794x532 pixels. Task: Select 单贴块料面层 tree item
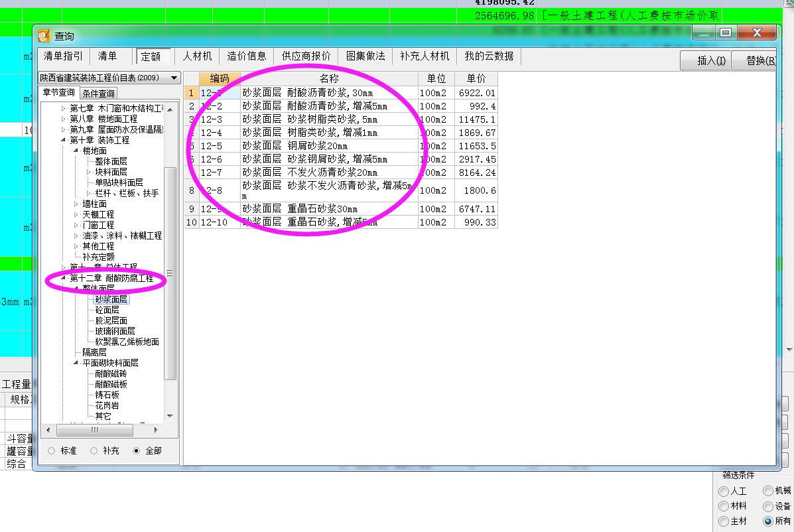119,182
